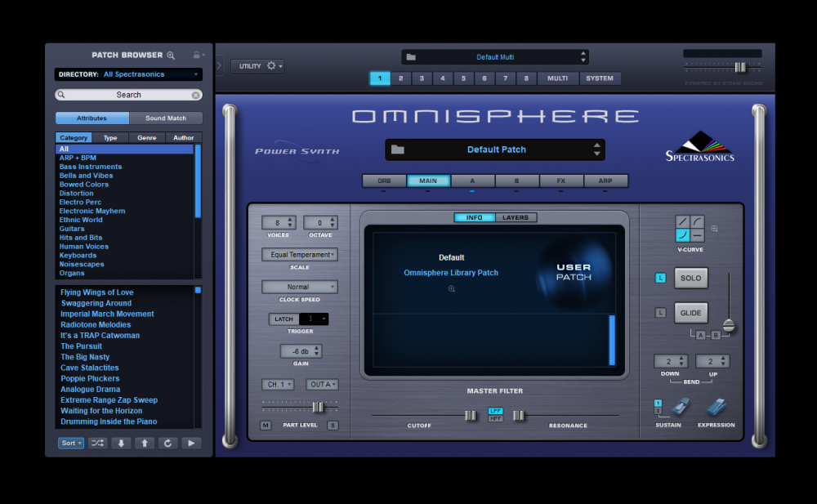Toggle glide layer A button
The width and height of the screenshot is (817, 504).
pos(701,335)
